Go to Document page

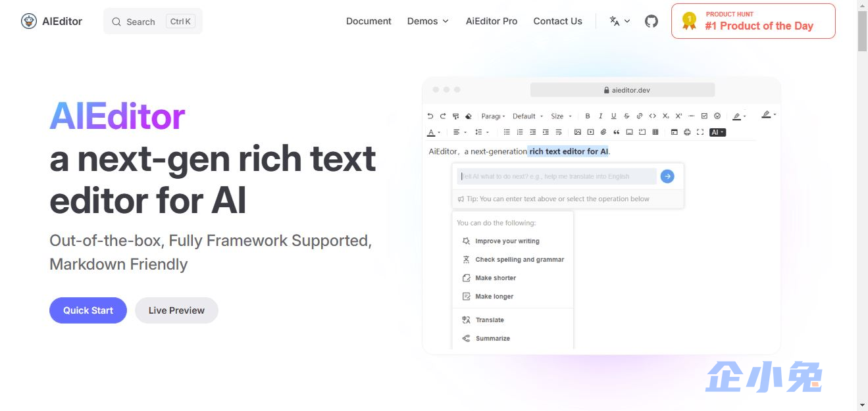coord(369,21)
